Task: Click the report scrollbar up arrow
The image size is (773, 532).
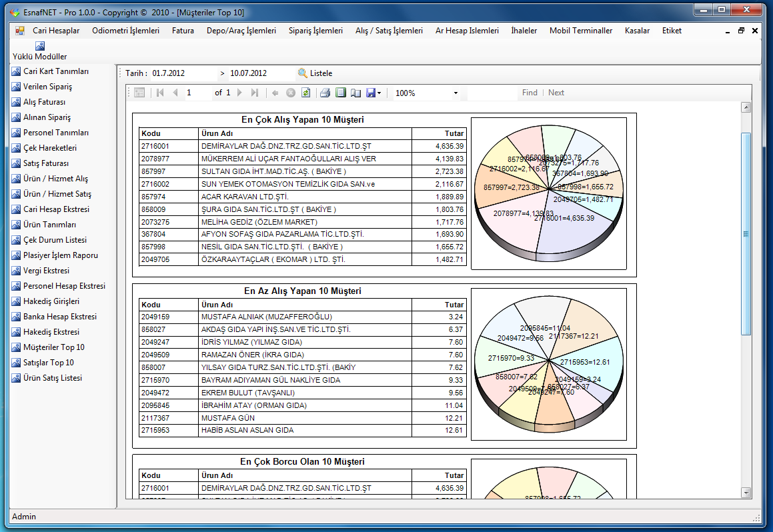Action: click(x=746, y=107)
